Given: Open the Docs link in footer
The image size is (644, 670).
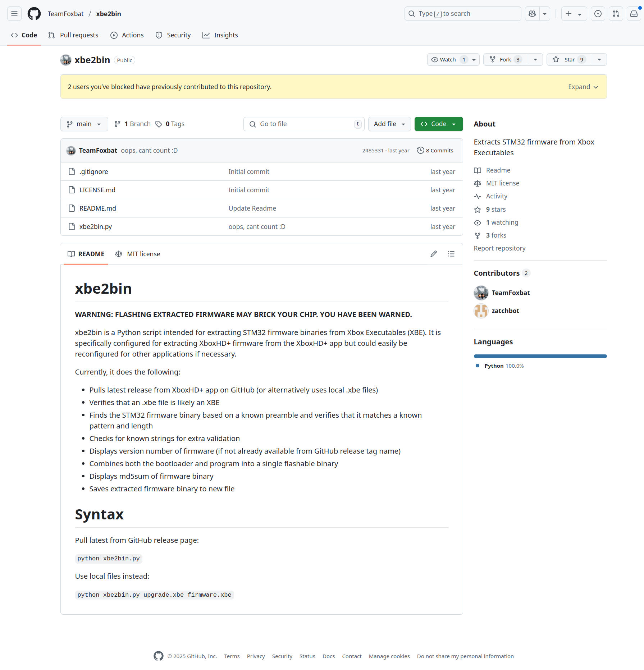Looking at the screenshot, I should click(329, 656).
